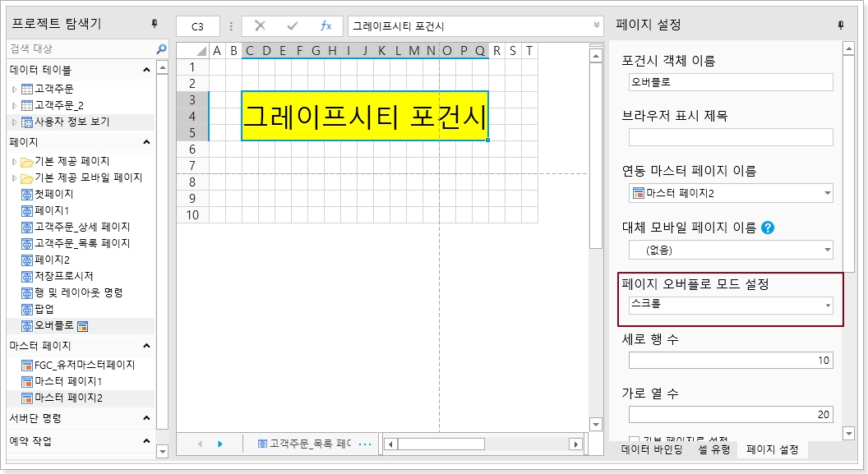Click the cancel X icon in formula bar

pyautogui.click(x=260, y=26)
